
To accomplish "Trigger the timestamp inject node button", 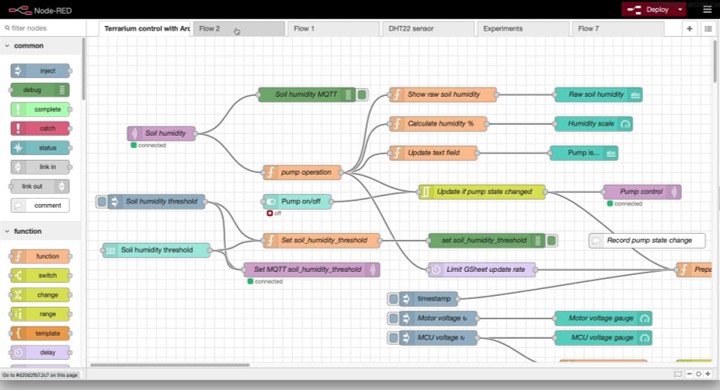I will click(x=393, y=299).
